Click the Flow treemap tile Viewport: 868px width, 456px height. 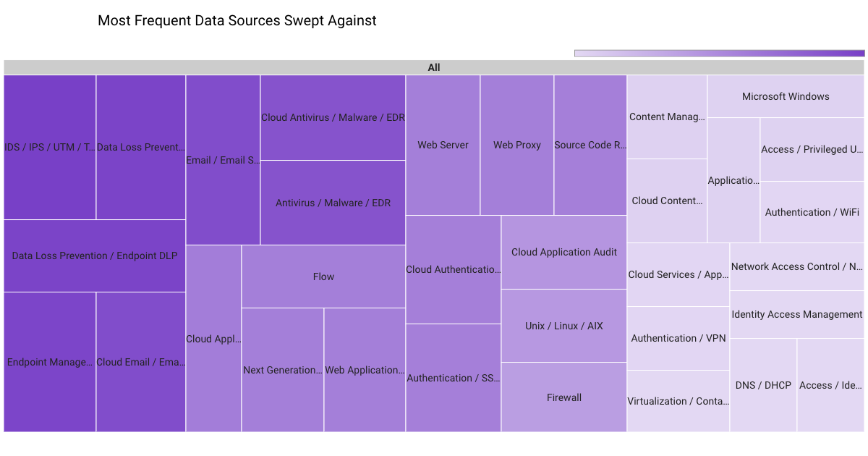tap(323, 276)
